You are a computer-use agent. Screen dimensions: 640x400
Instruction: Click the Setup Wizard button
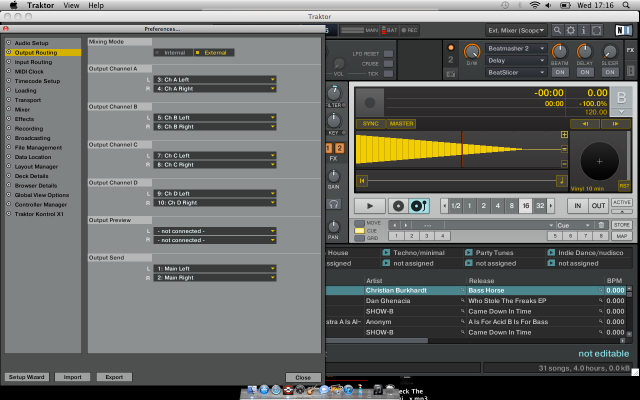click(27, 377)
